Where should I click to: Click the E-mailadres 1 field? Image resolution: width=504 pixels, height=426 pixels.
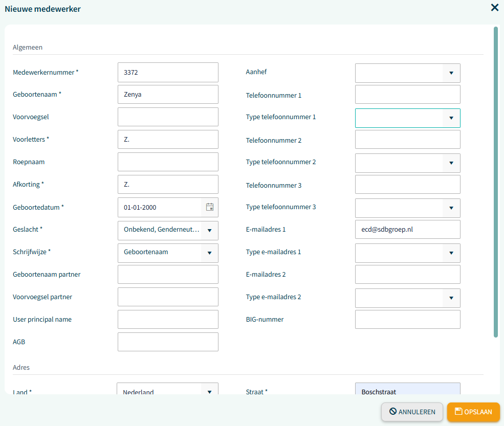407,230
